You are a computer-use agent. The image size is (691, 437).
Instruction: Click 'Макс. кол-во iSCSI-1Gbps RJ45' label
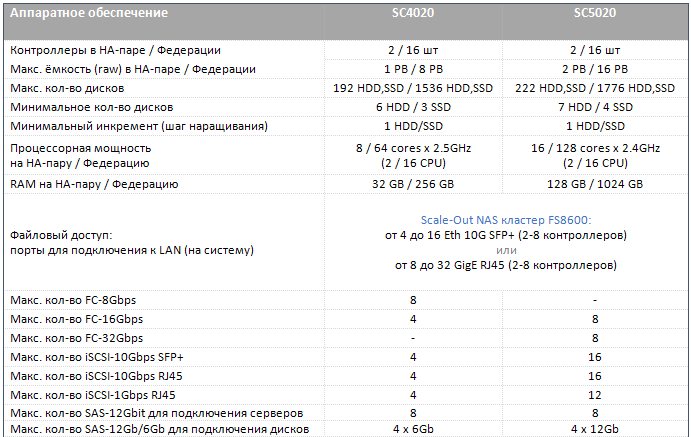tap(93, 395)
